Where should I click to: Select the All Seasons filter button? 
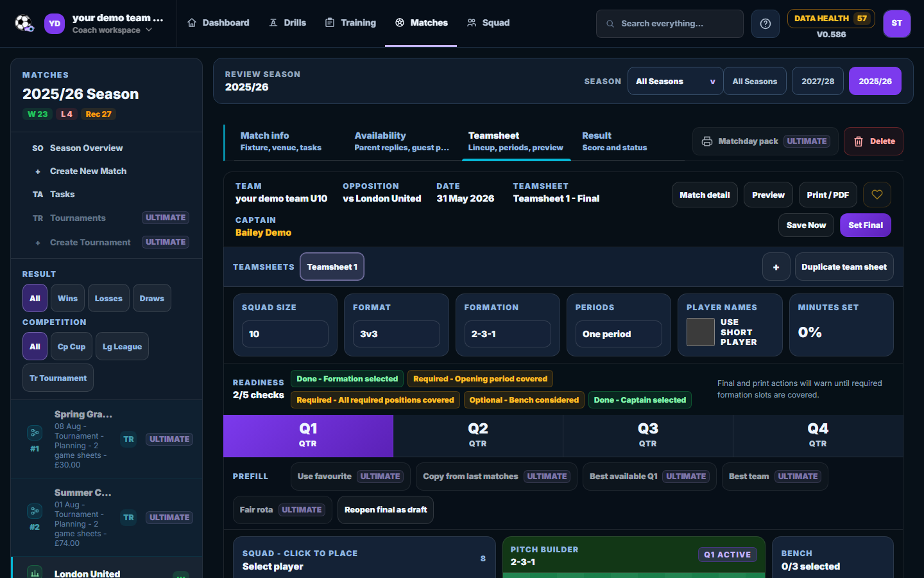755,81
